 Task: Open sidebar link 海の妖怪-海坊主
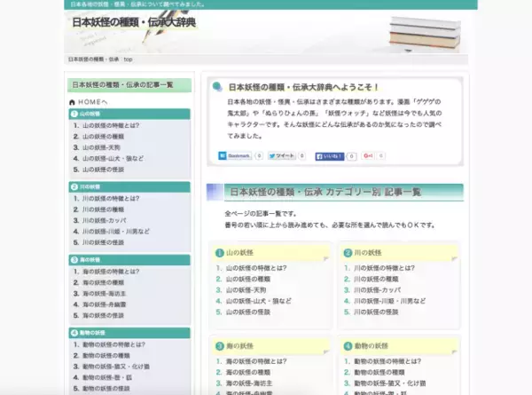click(104, 294)
